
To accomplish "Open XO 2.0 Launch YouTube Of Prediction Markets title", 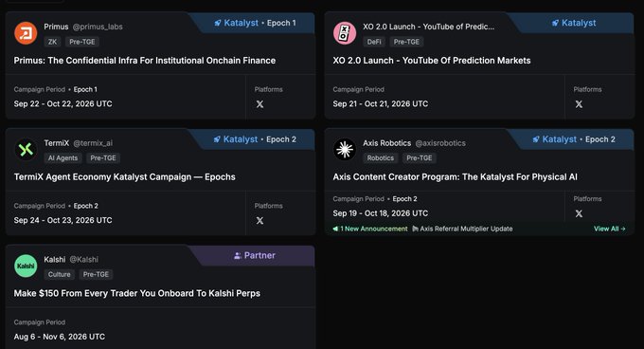I will point(432,61).
